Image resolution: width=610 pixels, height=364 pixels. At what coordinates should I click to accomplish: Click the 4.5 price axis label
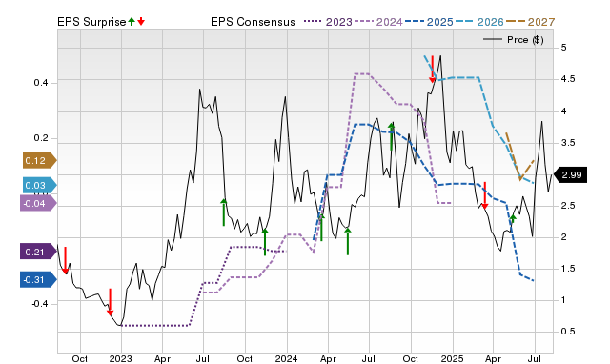click(568, 79)
